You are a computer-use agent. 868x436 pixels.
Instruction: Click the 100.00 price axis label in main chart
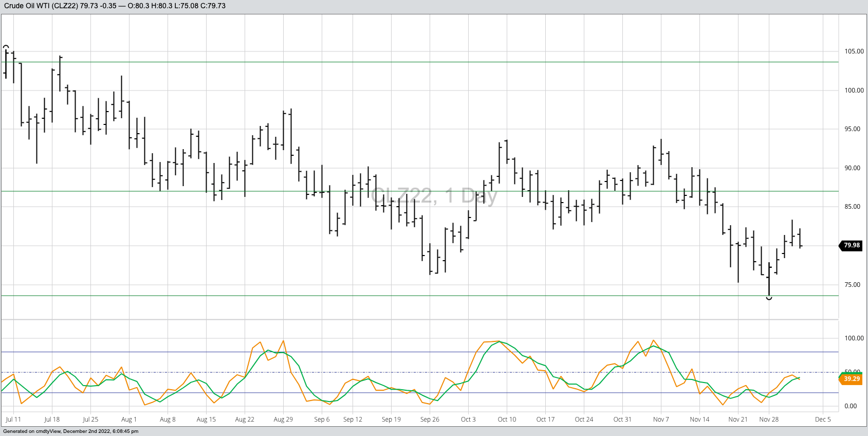coord(854,90)
